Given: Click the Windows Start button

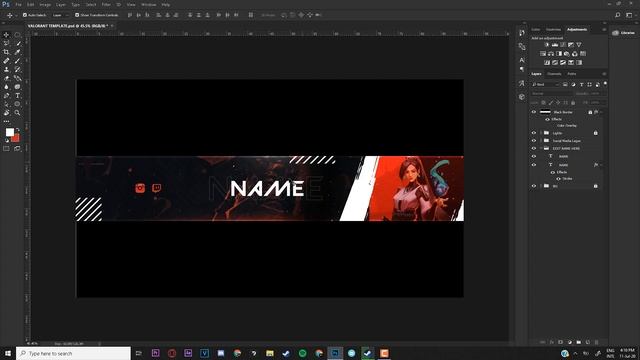Looking at the screenshot, I should (x=8, y=353).
